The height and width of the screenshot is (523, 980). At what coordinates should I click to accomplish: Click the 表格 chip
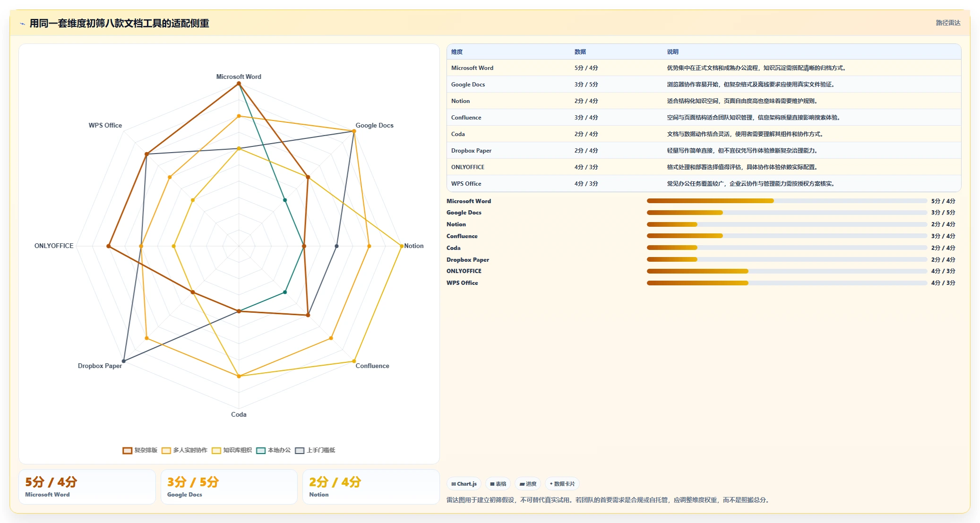click(x=498, y=484)
